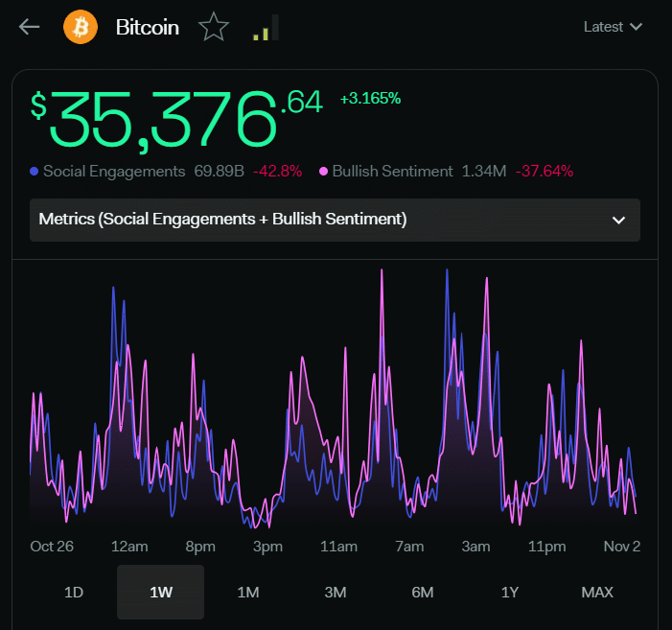Switch to the 3M time range
This screenshot has height=630, width=672.
336,593
